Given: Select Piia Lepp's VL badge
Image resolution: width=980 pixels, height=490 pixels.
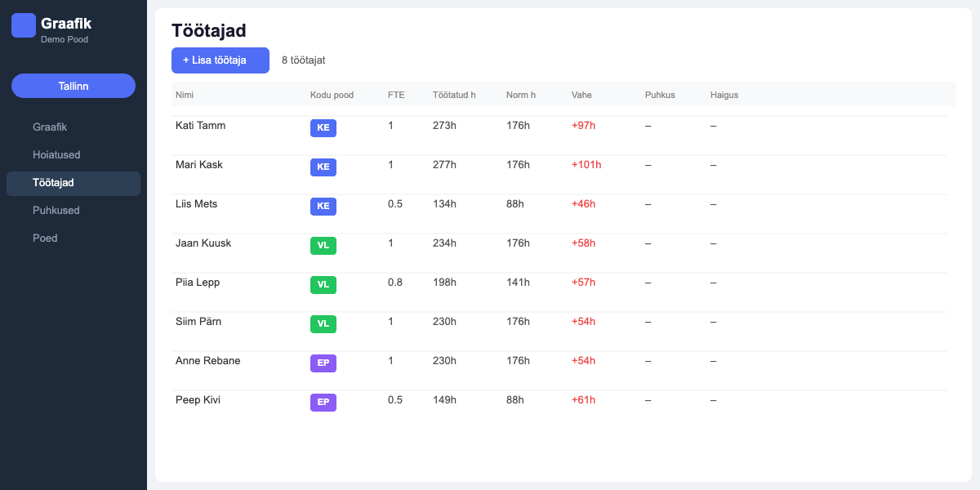Looking at the screenshot, I should tap(323, 284).
